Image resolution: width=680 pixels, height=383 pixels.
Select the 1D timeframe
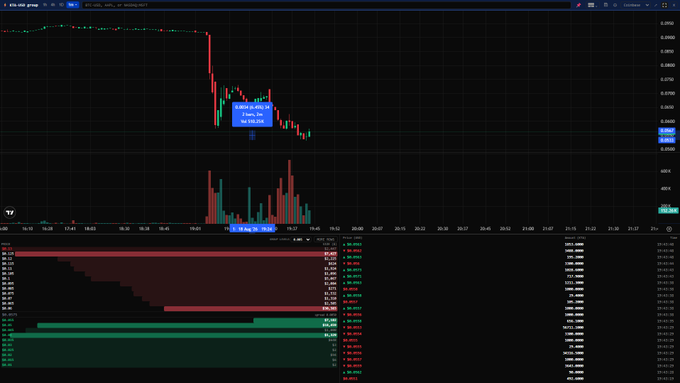[61, 5]
